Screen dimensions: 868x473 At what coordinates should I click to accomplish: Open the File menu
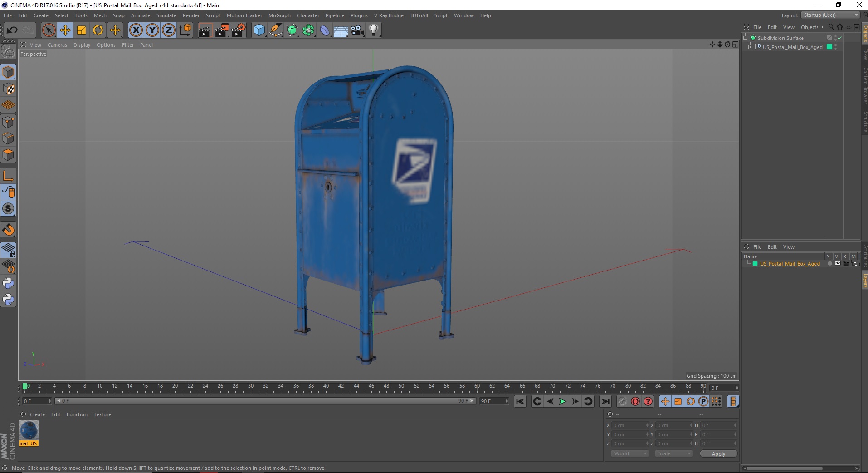click(x=8, y=15)
